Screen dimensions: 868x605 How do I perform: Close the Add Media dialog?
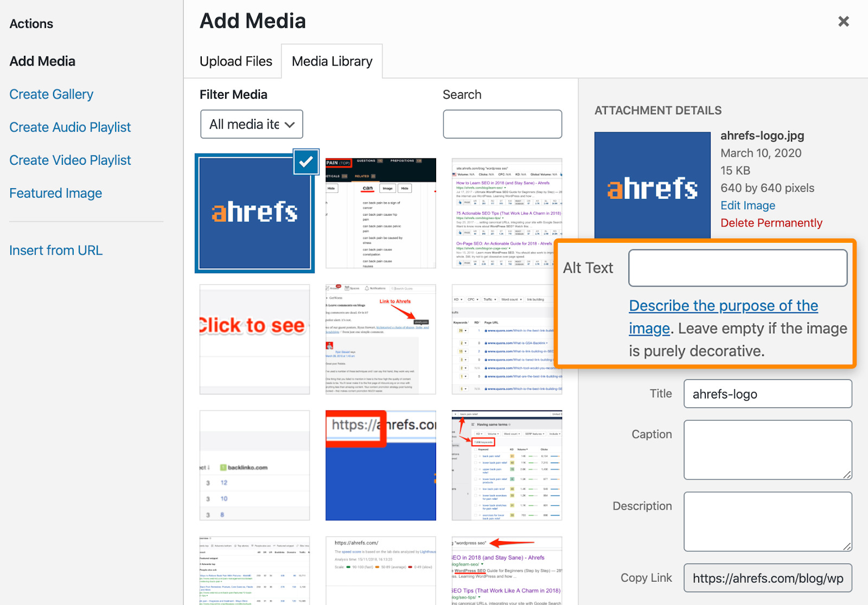[x=843, y=21]
